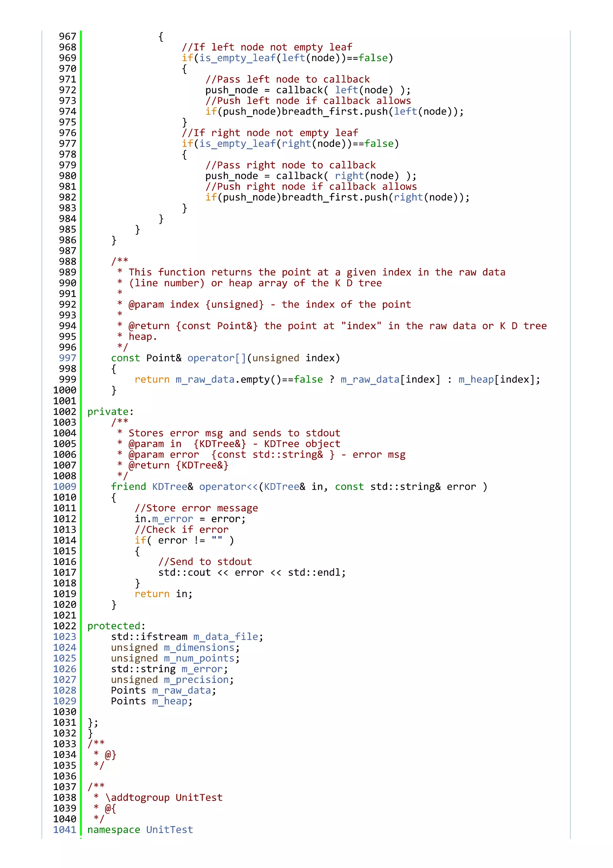613x868 pixels.
Task: Open m_dimensions link on line 1024
Action: pos(199,647)
